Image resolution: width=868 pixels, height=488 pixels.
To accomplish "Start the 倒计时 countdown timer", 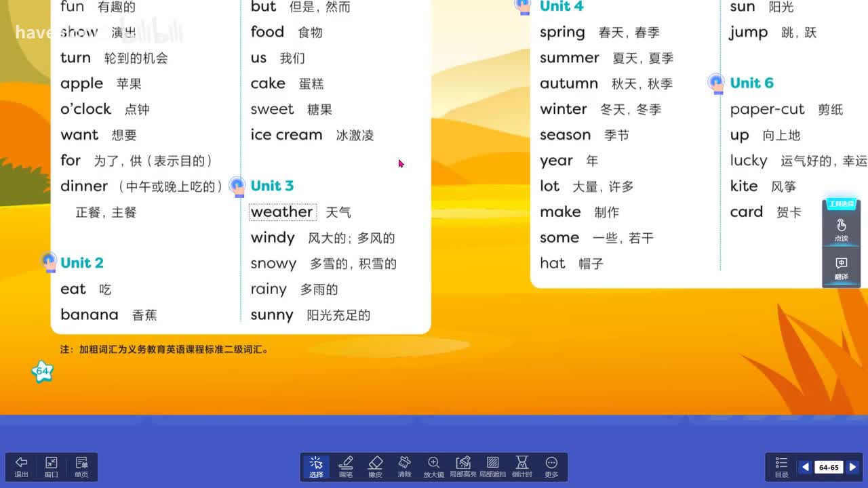I will pyautogui.click(x=521, y=467).
